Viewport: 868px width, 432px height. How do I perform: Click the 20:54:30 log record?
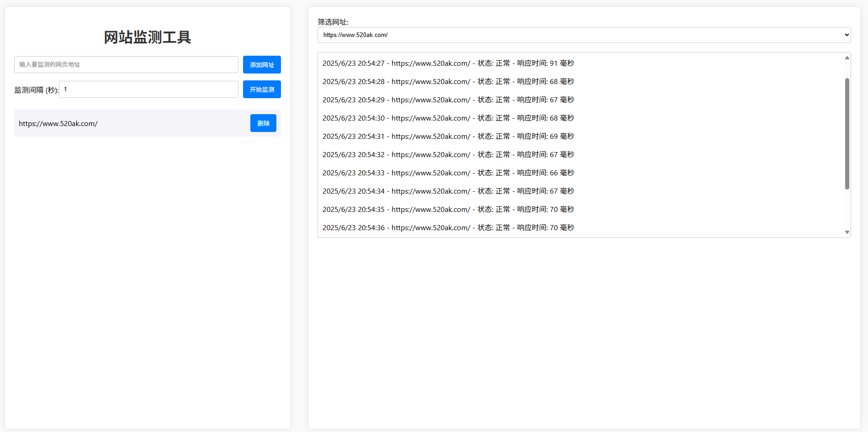[x=448, y=118]
